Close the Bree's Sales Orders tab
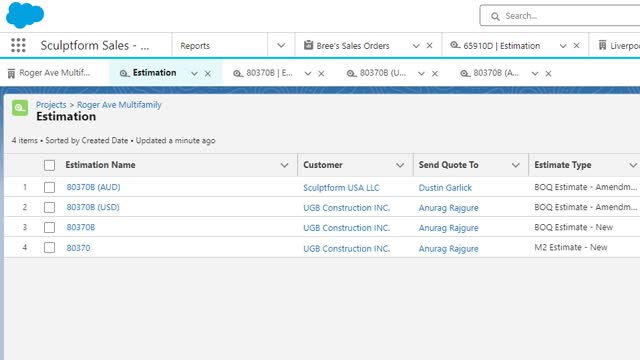The width and height of the screenshot is (640, 360). pos(429,46)
